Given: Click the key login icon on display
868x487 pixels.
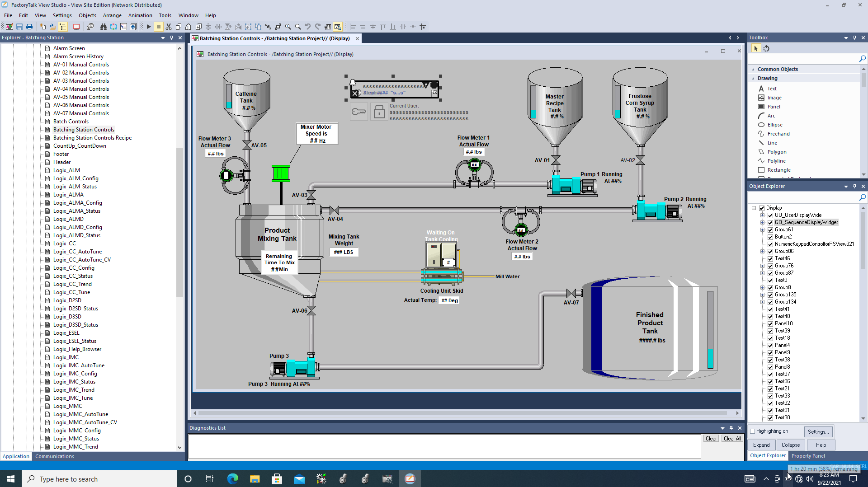Looking at the screenshot, I should pyautogui.click(x=359, y=112).
